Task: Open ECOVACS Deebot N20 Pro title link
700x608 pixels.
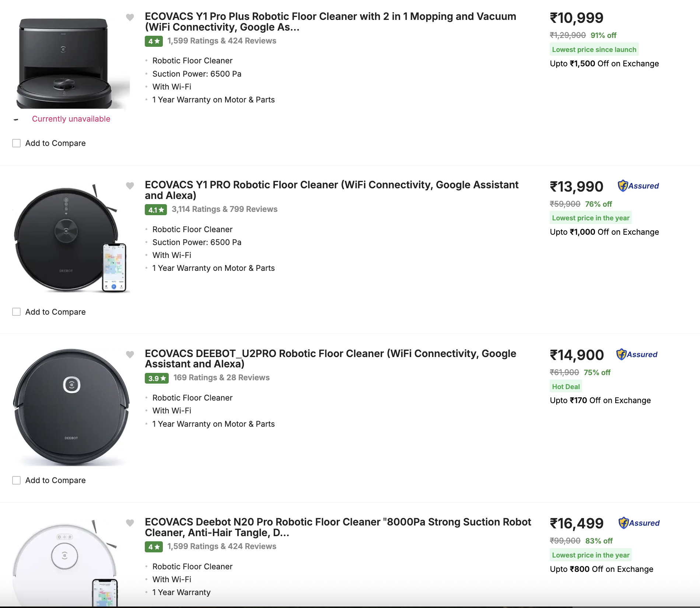Action: [x=337, y=527]
